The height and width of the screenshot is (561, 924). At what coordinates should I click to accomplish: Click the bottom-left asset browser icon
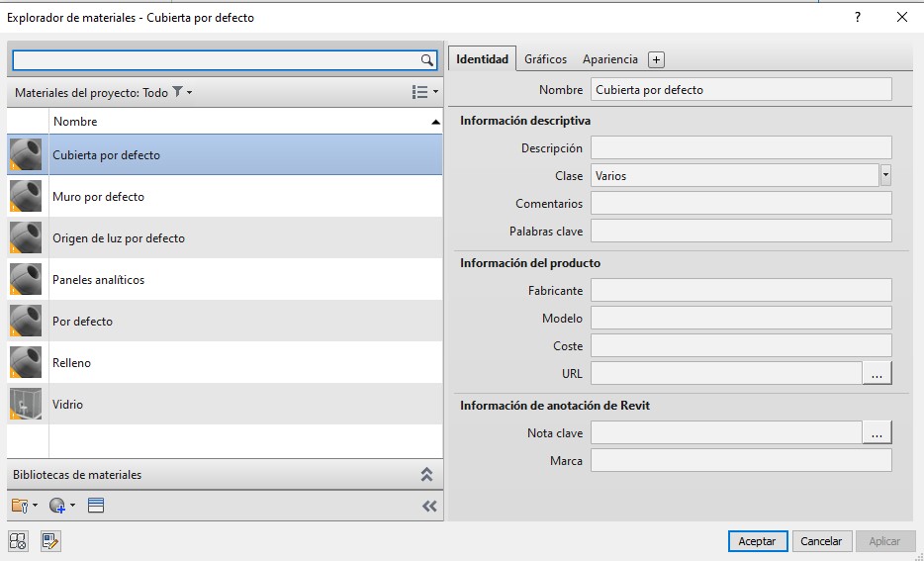[x=18, y=540]
